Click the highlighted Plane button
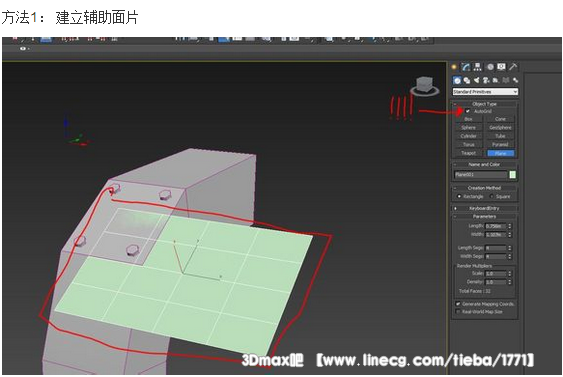 coord(500,153)
